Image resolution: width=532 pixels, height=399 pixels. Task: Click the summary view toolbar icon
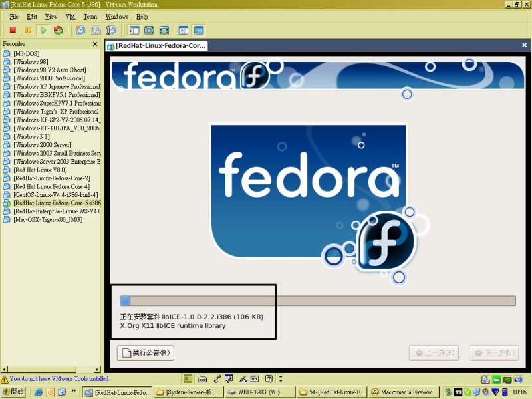click(x=184, y=30)
